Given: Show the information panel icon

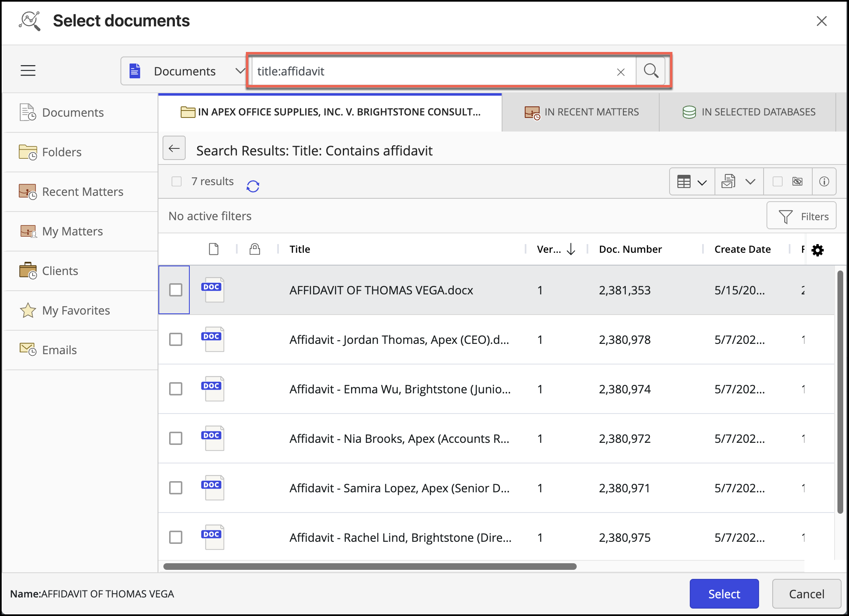Looking at the screenshot, I should pos(824,181).
